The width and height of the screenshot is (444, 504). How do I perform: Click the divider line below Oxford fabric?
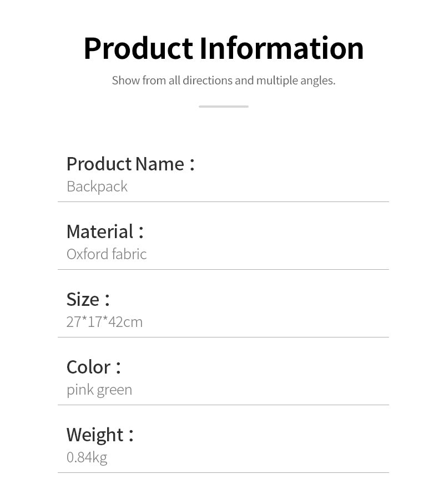pos(223,269)
